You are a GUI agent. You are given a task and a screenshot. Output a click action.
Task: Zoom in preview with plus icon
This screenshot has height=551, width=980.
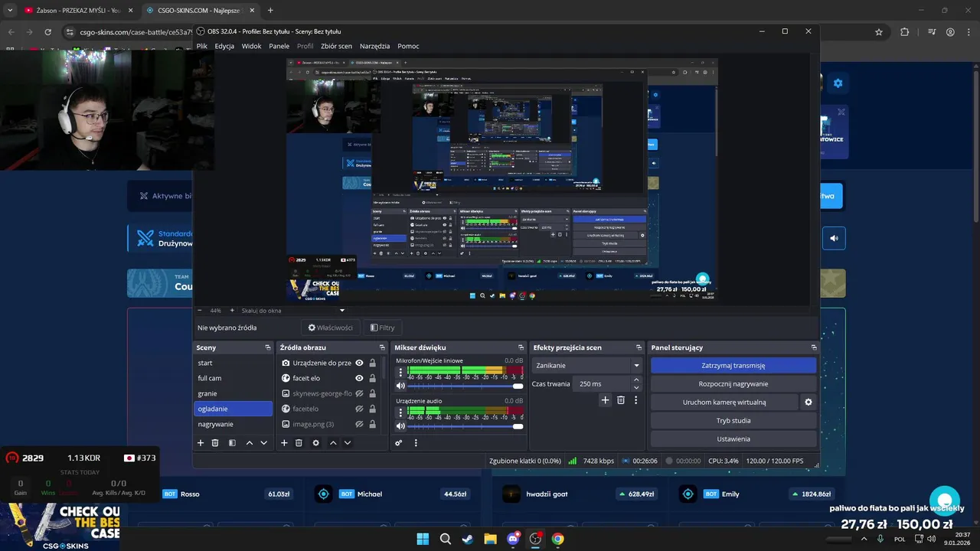[x=232, y=311]
